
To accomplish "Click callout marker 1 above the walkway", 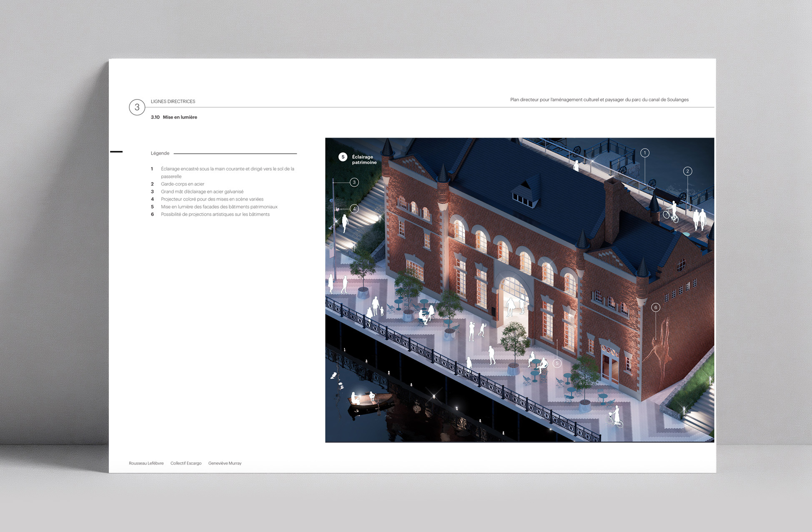I will (644, 153).
